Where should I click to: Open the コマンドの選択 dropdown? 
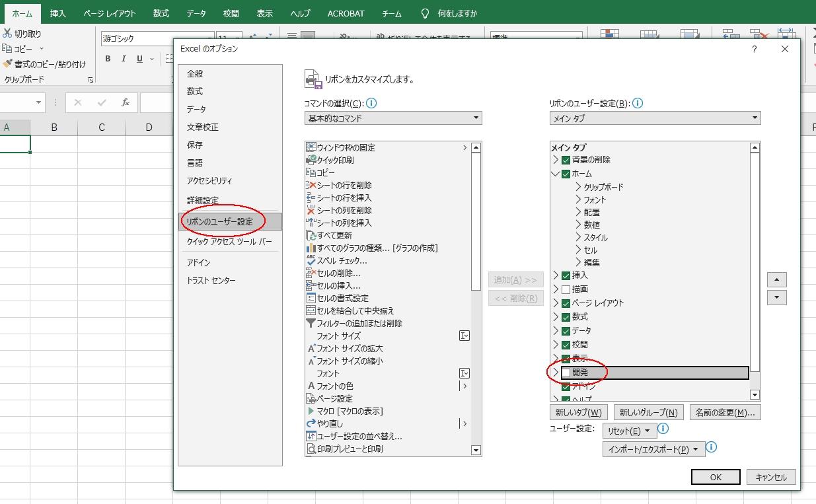[393, 118]
